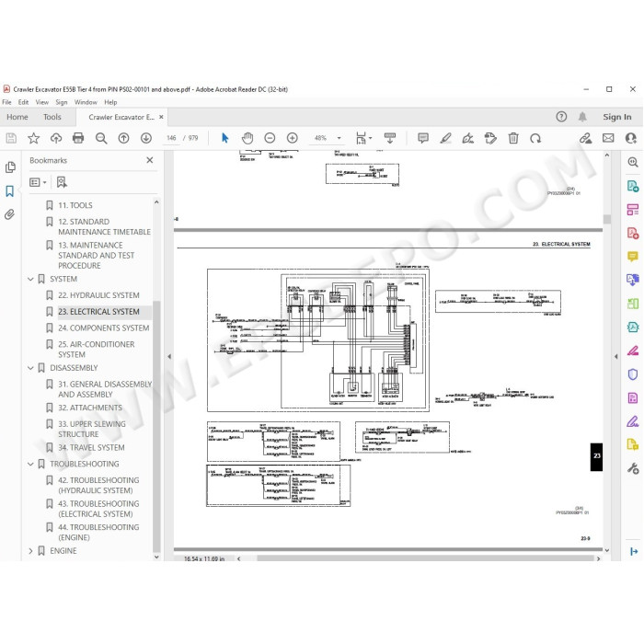Open the zoom percentage dropdown

coord(339,138)
